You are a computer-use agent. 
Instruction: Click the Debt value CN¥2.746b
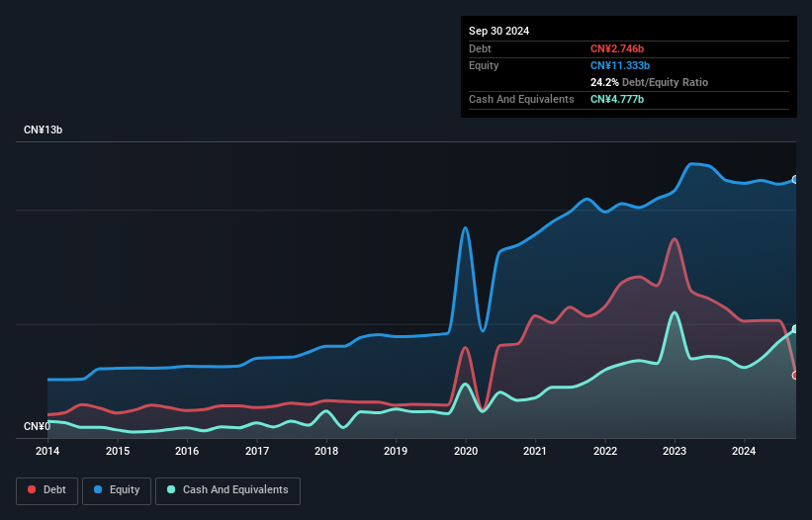point(617,48)
